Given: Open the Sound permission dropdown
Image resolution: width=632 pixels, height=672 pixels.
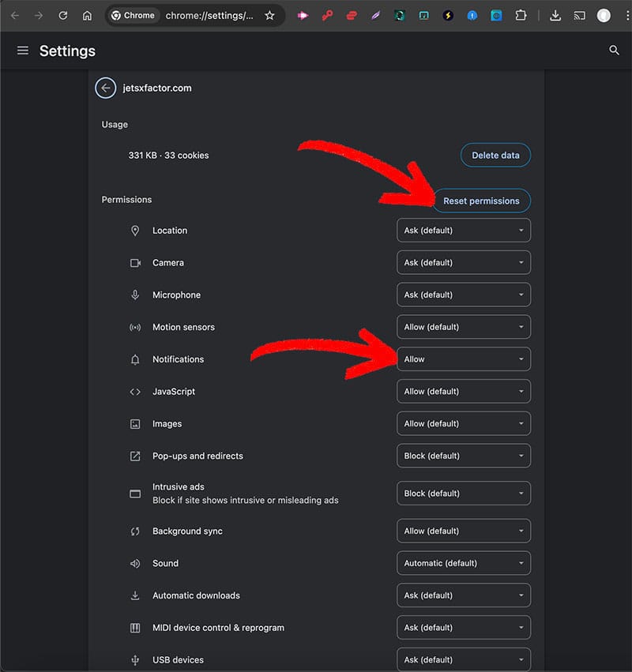Looking at the screenshot, I should coord(463,563).
